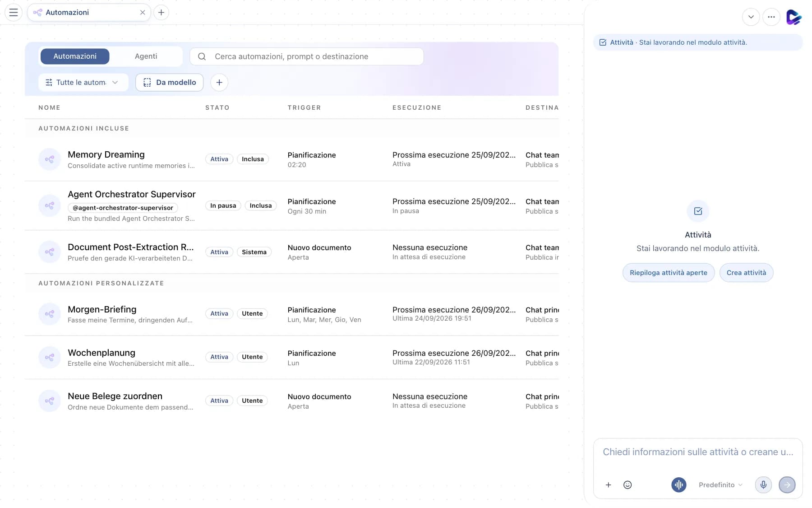Screen dimensions: 812x508
Task: Open the hamburger menu icon
Action: click(14, 13)
